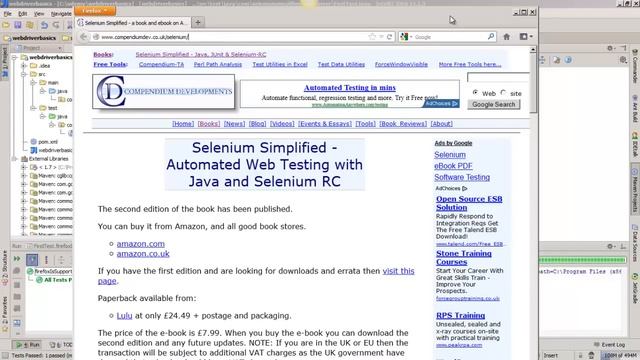640x360 pixels.
Task: Select the Selenium Simplified browser tab
Action: click(133, 23)
